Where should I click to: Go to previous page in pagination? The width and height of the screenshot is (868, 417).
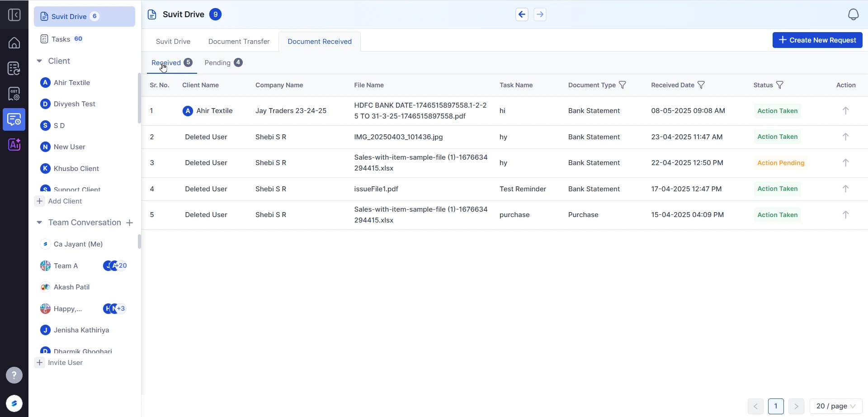[755, 406]
